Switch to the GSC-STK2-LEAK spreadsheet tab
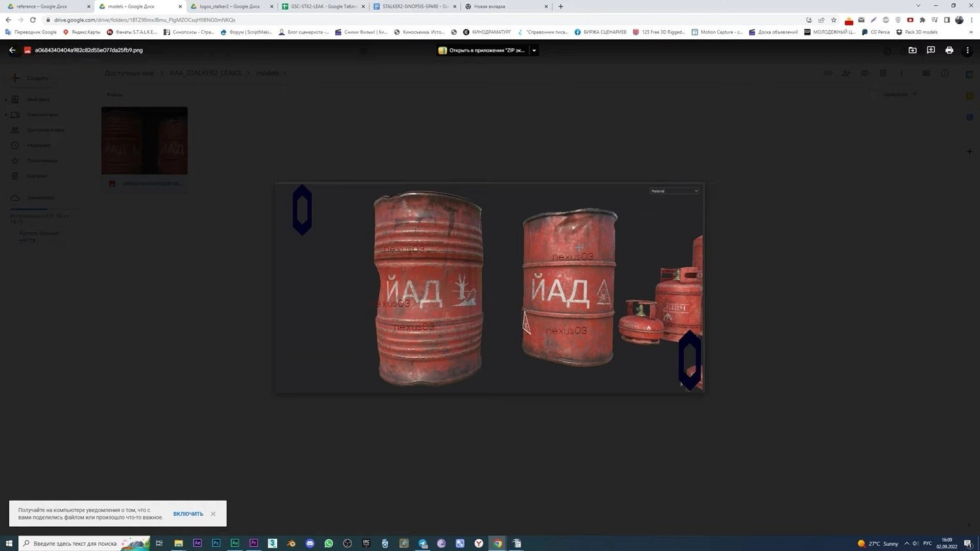This screenshot has width=980, height=551. pos(323,7)
